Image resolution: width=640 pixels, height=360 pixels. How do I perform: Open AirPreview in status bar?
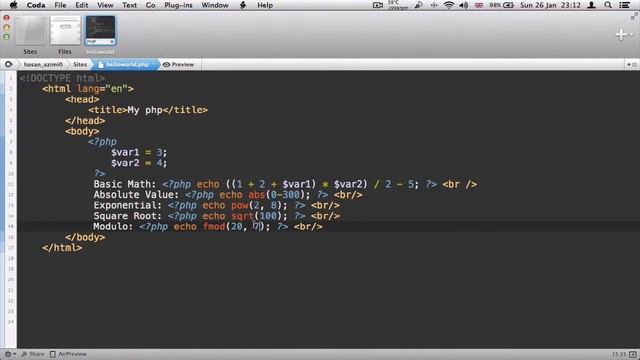68,354
